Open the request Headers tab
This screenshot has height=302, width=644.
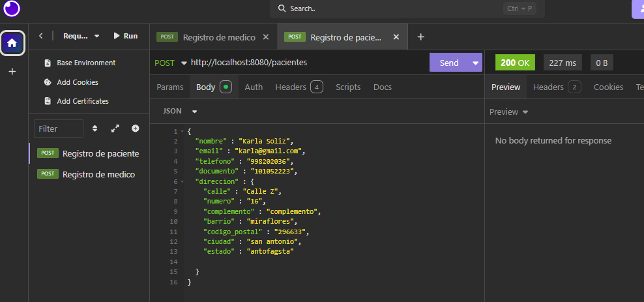click(x=299, y=87)
